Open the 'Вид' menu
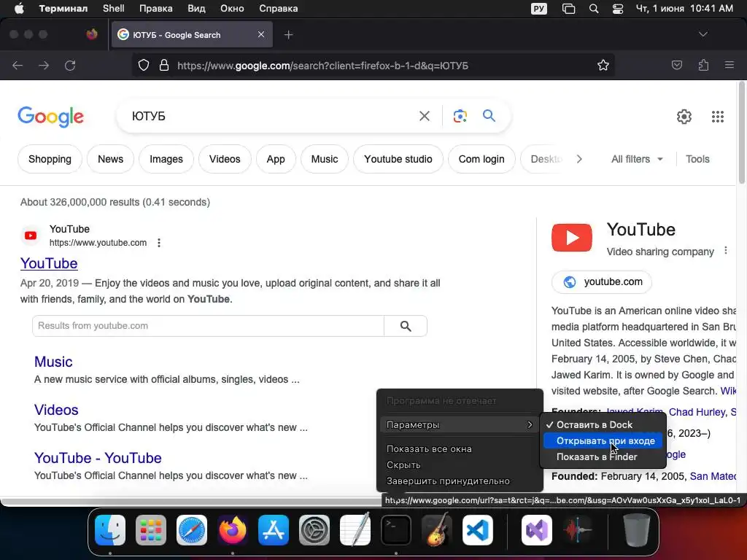Image resolution: width=747 pixels, height=560 pixels. [x=196, y=9]
